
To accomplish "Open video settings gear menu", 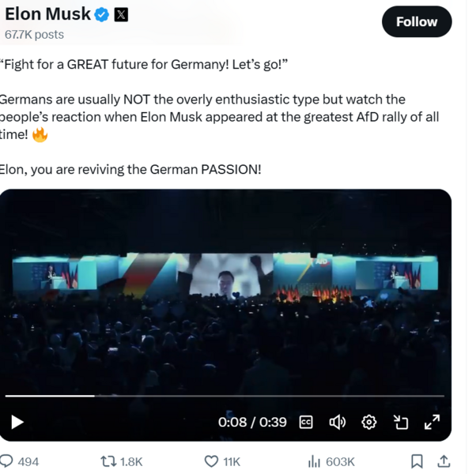I will pyautogui.click(x=368, y=422).
